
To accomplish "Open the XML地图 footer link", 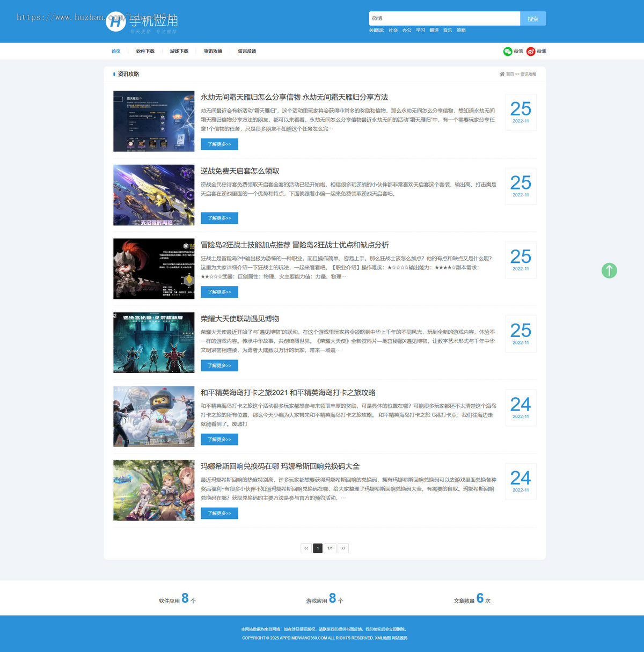I will (x=383, y=638).
